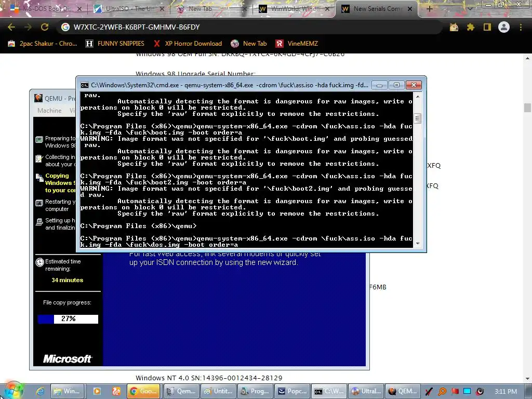Open Chrome tab search chevron

[470, 9]
